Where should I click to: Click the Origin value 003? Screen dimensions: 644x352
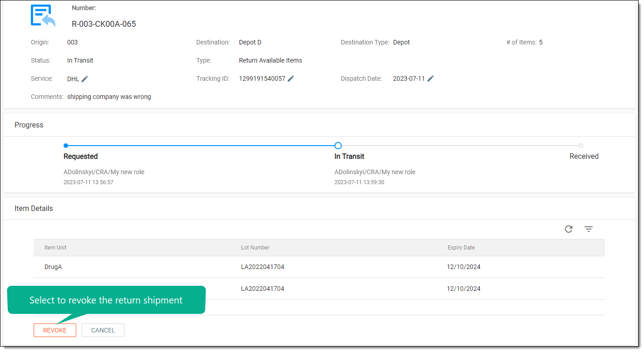tap(72, 42)
